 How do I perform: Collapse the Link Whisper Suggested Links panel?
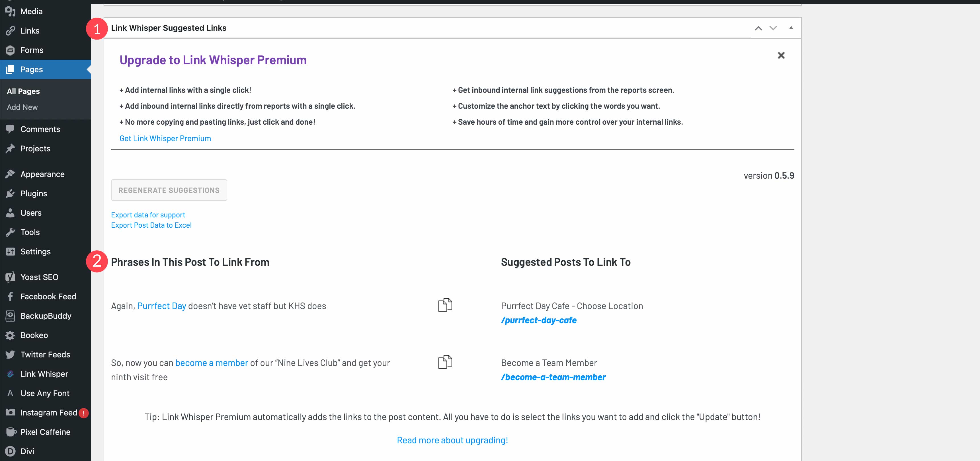click(x=790, y=28)
